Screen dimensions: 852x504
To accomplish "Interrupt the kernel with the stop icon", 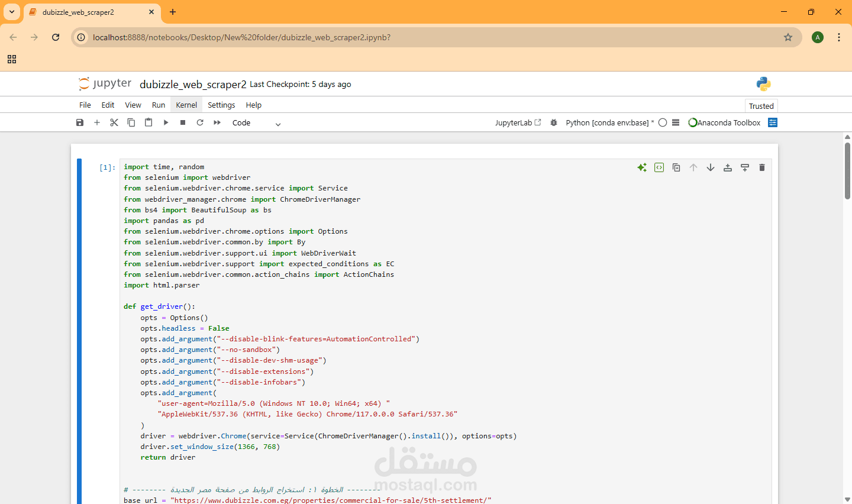I will coord(183,122).
